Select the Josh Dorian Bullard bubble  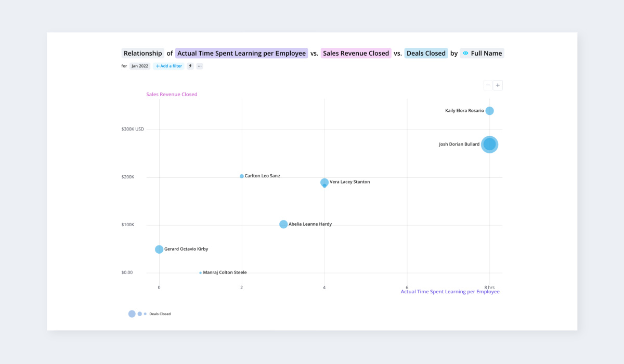coord(489,144)
